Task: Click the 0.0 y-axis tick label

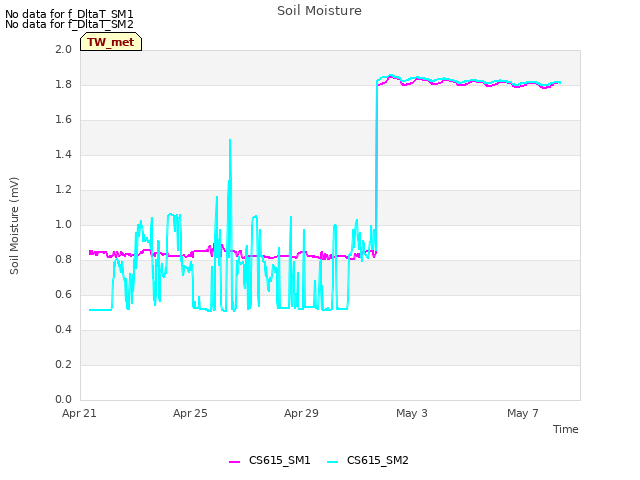Action: pyautogui.click(x=63, y=400)
